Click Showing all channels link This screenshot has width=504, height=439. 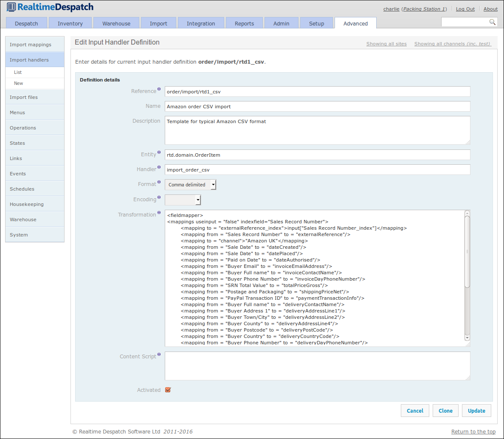453,44
